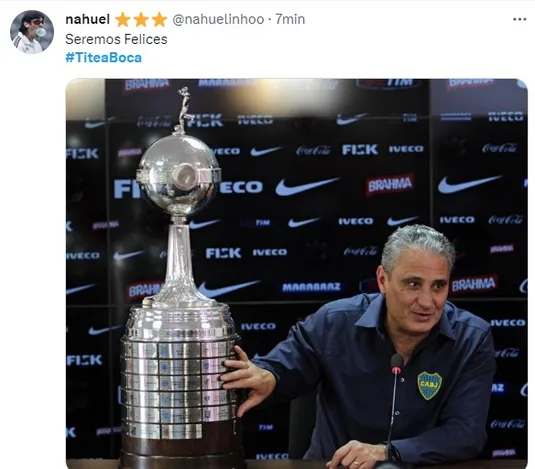Open nahuel's profile avatar picture
This screenshot has height=469, width=535.
(32, 32)
